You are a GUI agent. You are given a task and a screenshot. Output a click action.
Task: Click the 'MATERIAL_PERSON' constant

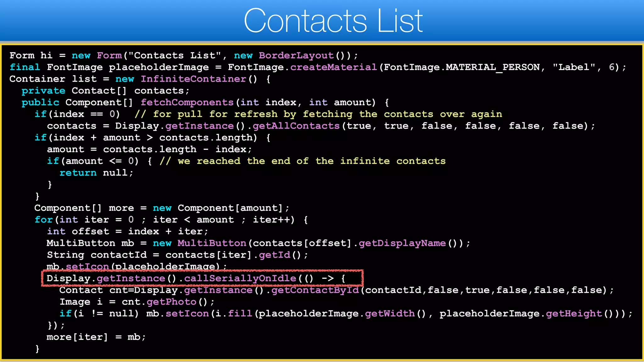[492, 67]
